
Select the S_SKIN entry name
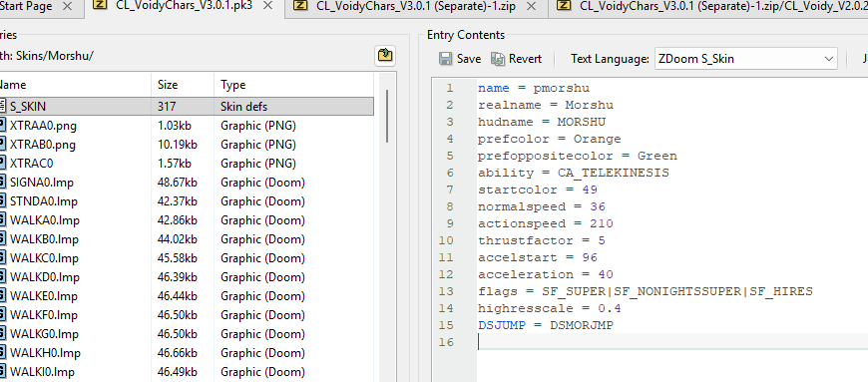[28, 107]
